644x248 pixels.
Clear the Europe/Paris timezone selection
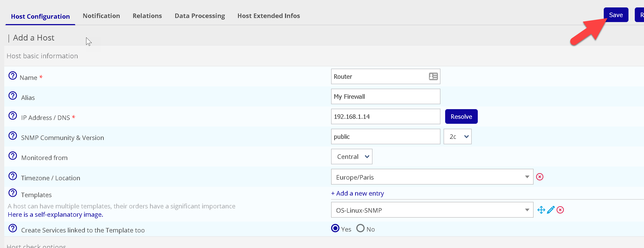pos(539,177)
